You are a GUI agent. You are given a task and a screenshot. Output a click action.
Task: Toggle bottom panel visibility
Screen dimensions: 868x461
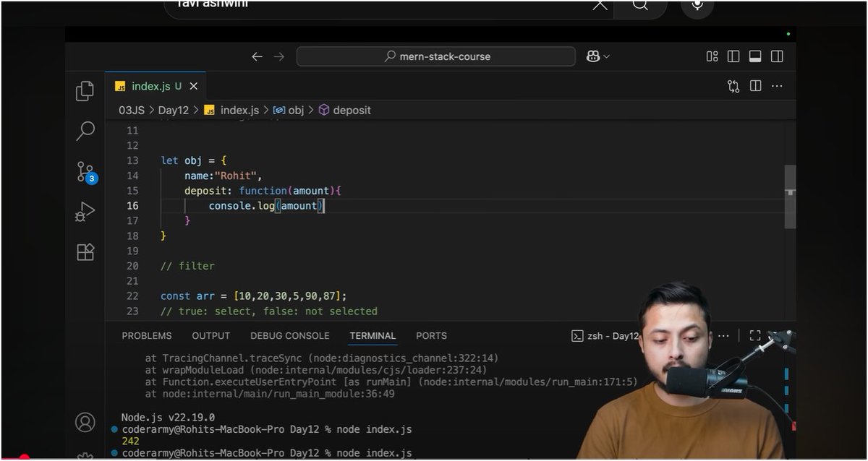755,56
